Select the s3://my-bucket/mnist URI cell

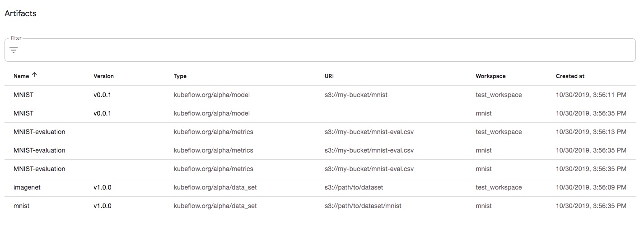[356, 95]
